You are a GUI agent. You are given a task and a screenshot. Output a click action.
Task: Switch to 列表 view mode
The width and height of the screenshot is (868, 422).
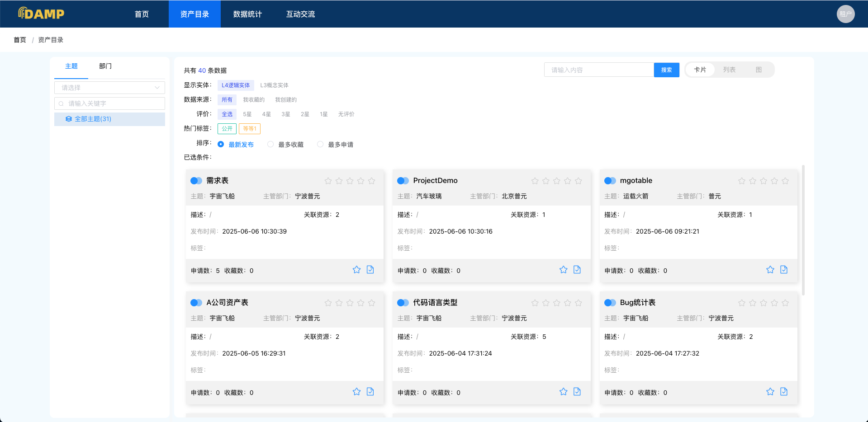tap(729, 70)
